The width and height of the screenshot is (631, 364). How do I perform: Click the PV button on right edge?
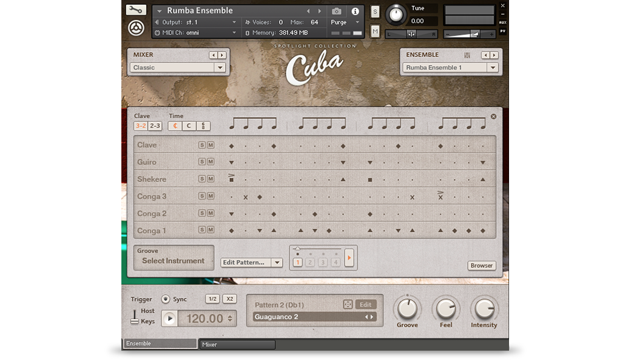tap(502, 31)
